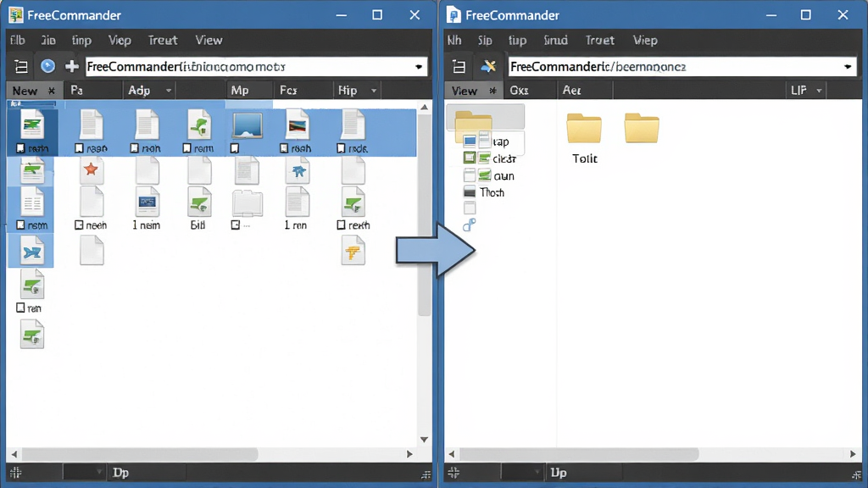The height and width of the screenshot is (488, 868).
Task: Switch to the 'Gxs' tab in right window
Action: [x=530, y=90]
